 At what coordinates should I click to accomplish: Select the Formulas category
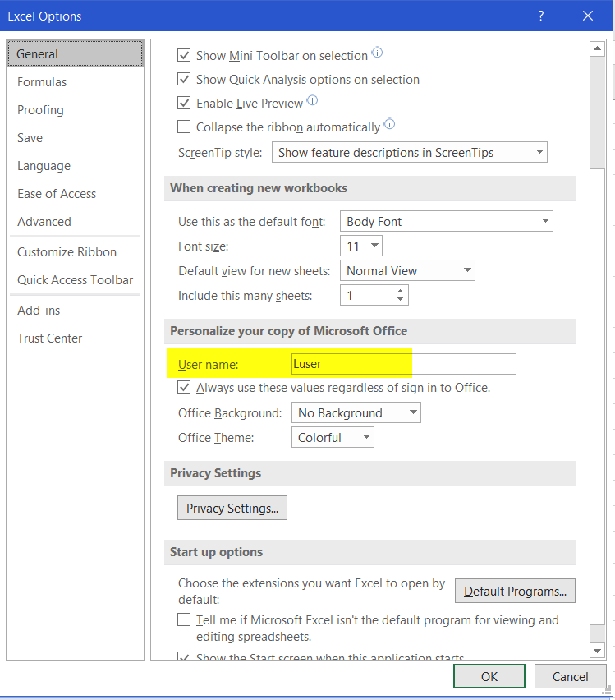click(75, 82)
